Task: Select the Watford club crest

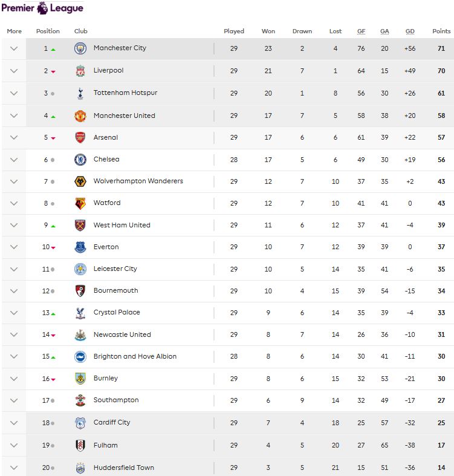Action: [x=80, y=203]
